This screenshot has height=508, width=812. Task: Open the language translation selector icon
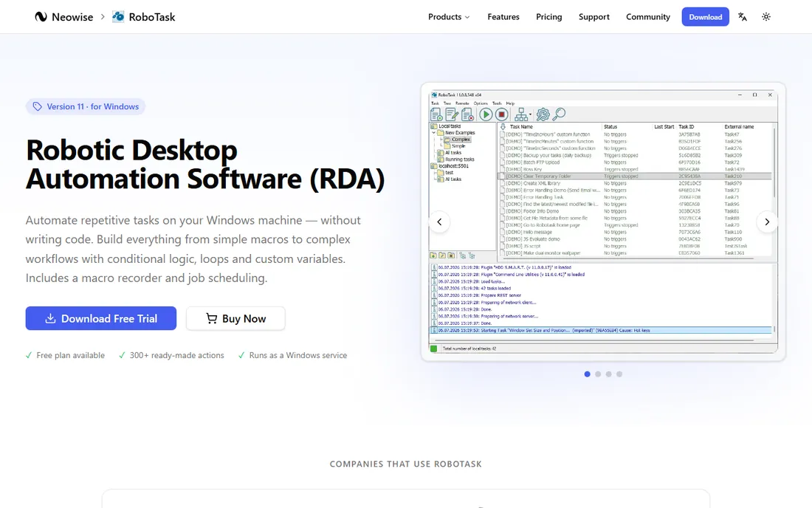pos(743,16)
